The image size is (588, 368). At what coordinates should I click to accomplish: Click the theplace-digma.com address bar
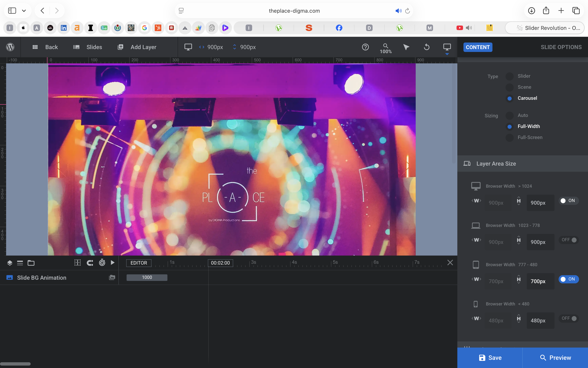(x=294, y=11)
